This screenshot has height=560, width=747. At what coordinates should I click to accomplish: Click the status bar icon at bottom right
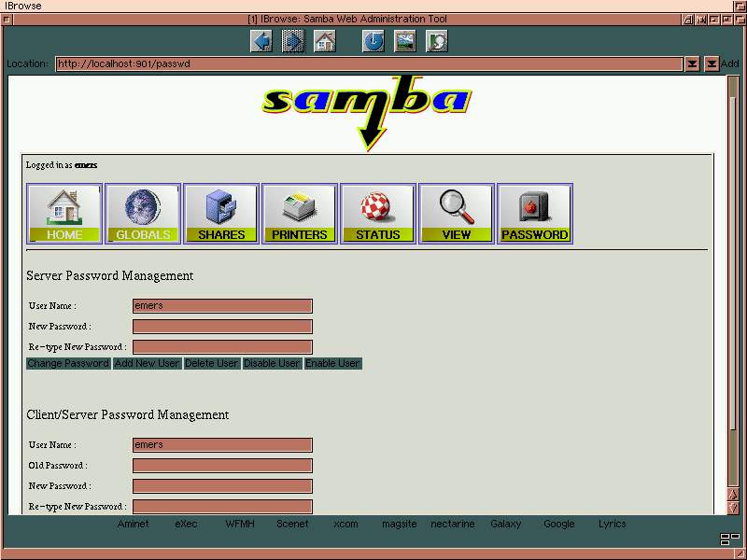[x=729, y=539]
